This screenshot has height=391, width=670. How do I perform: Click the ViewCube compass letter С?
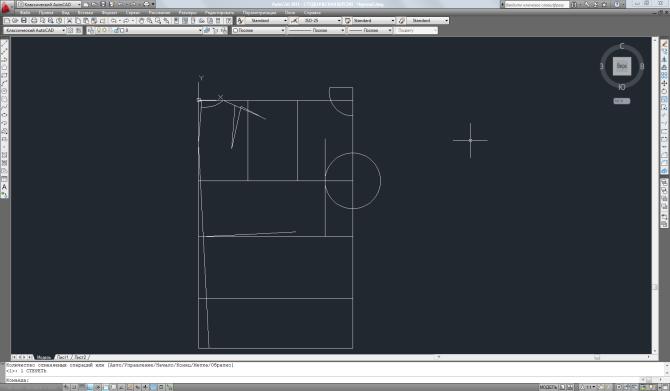(622, 46)
